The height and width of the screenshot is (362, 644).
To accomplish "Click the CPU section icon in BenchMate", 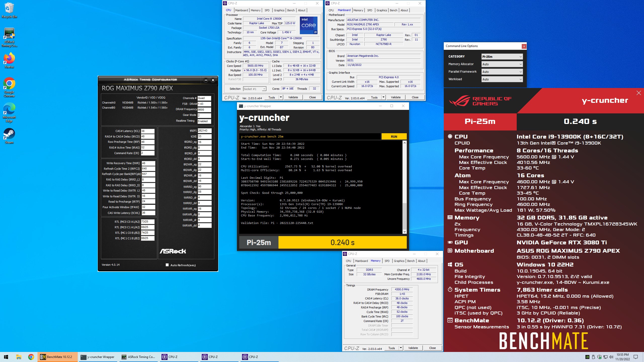I will click(x=450, y=137).
